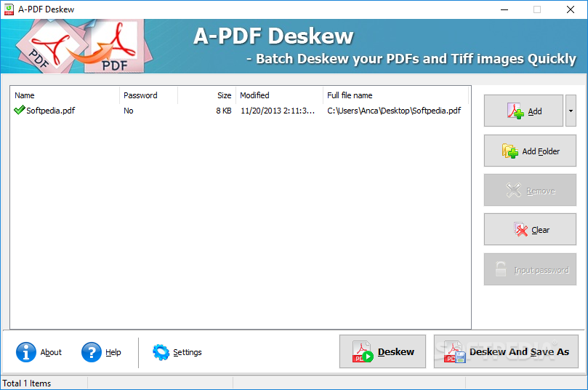Click the PDF floppy-disk icon on Save As
This screenshot has width=588, height=390.
click(454, 351)
